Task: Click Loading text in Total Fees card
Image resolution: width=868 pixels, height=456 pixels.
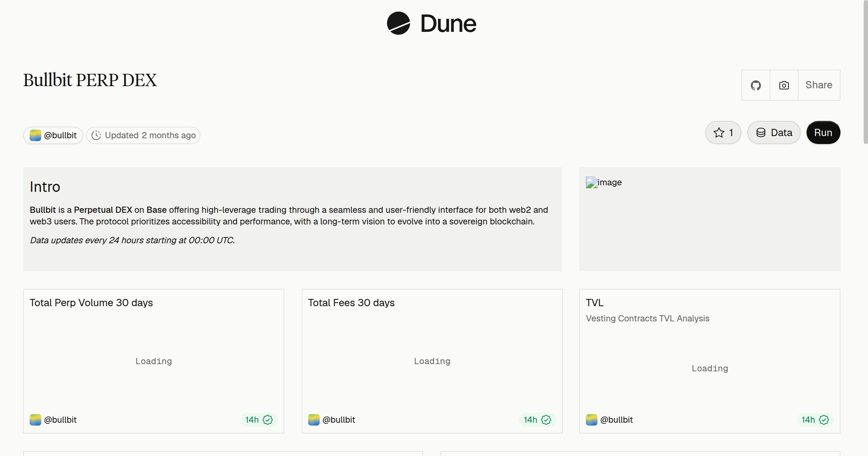Action: [432, 361]
